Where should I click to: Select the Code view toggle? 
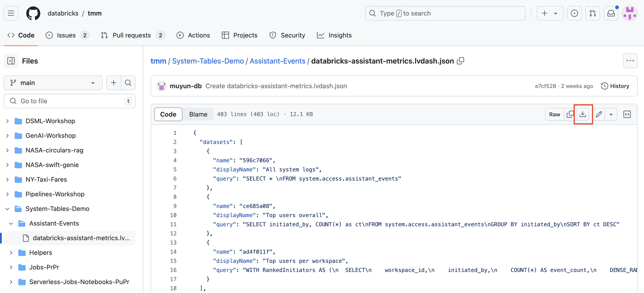(168, 114)
